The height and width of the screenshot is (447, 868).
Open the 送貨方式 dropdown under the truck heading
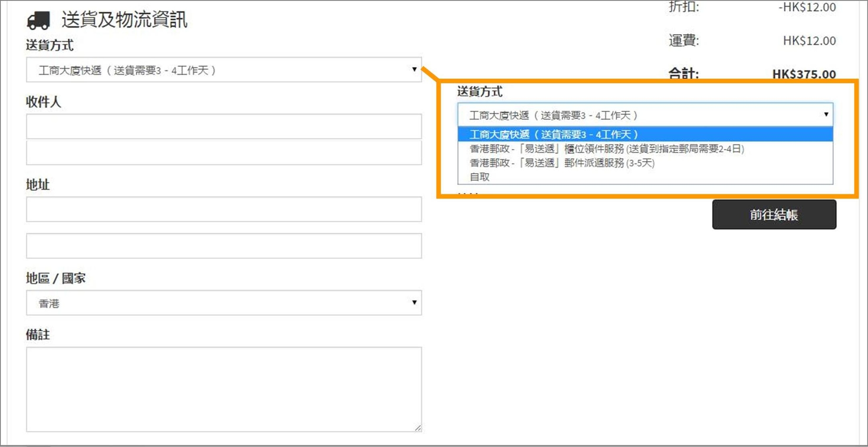[224, 70]
